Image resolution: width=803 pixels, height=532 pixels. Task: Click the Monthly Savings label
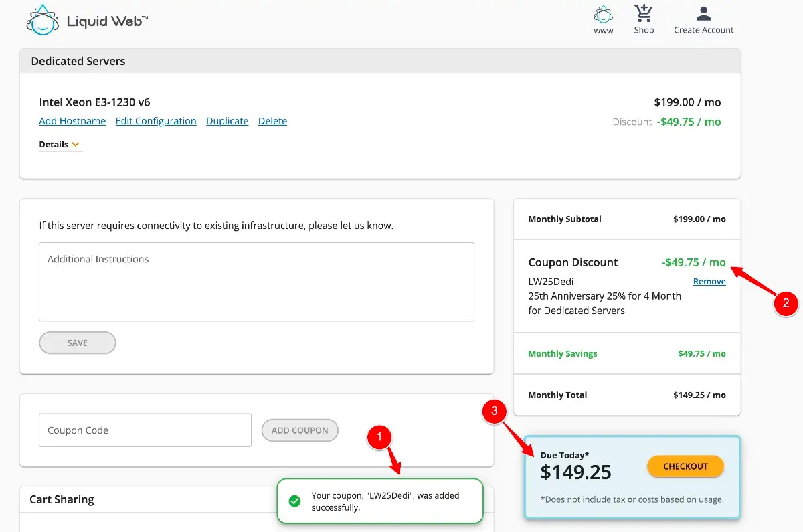pos(563,353)
